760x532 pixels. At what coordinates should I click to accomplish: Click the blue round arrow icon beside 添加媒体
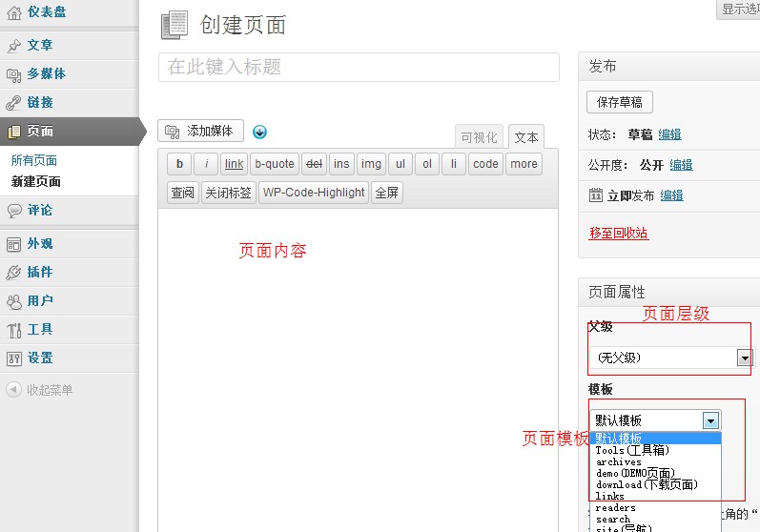coord(259,133)
